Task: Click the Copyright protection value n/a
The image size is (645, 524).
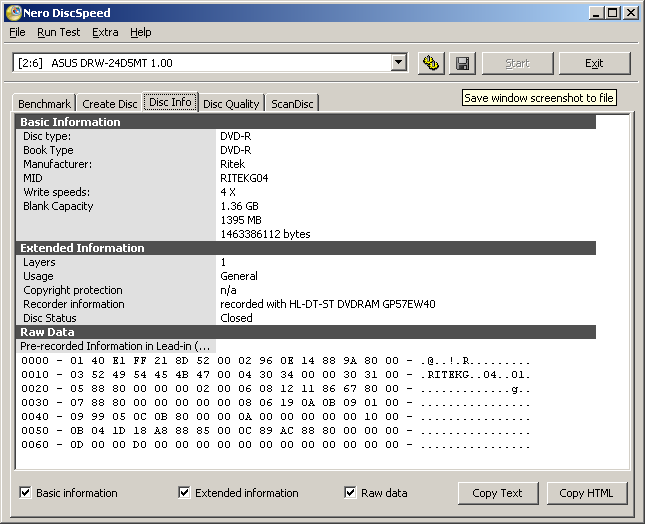Action: (x=228, y=290)
